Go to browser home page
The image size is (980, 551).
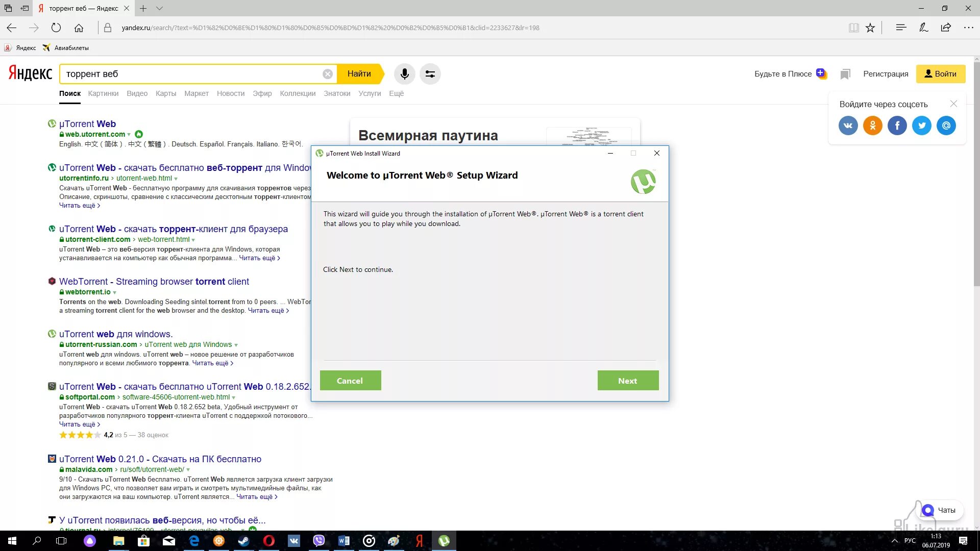79,28
